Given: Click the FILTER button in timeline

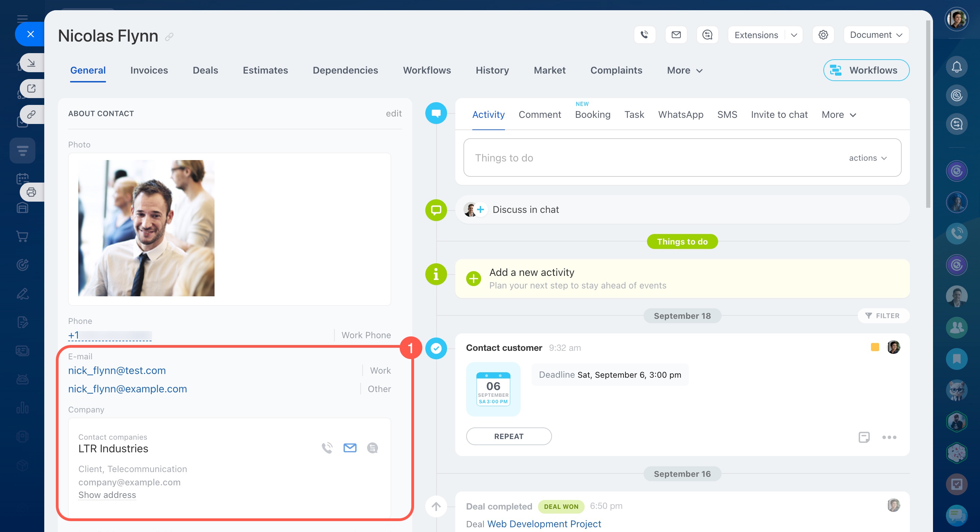Looking at the screenshot, I should pos(883,315).
